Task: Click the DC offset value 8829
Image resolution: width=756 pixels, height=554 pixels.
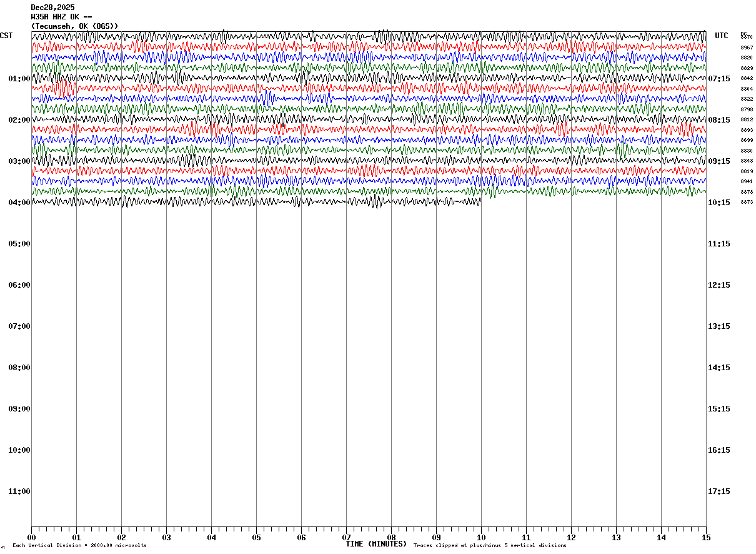Action: click(x=747, y=68)
